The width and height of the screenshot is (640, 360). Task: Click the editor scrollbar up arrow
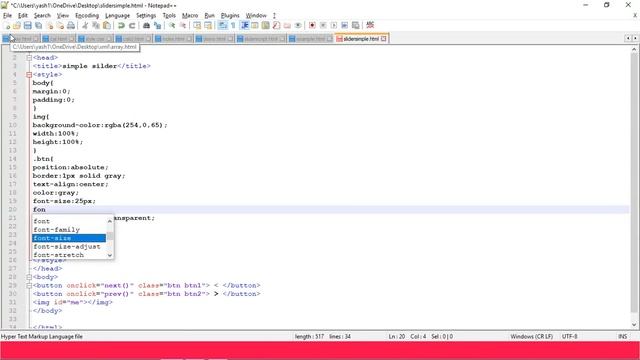tap(634, 49)
